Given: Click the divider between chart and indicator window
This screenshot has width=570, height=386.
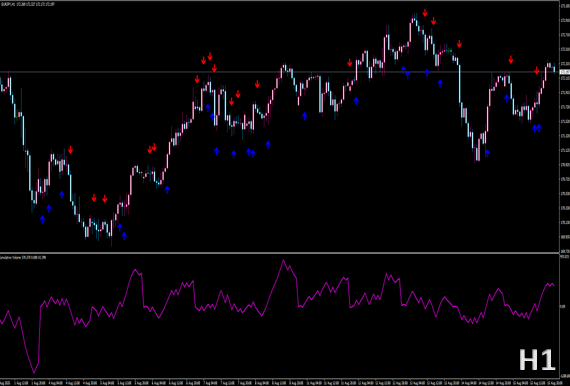Looking at the screenshot, I should (x=279, y=253).
